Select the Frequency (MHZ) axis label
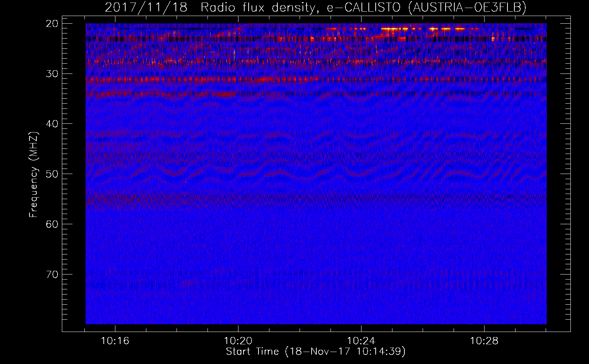 tap(33, 175)
